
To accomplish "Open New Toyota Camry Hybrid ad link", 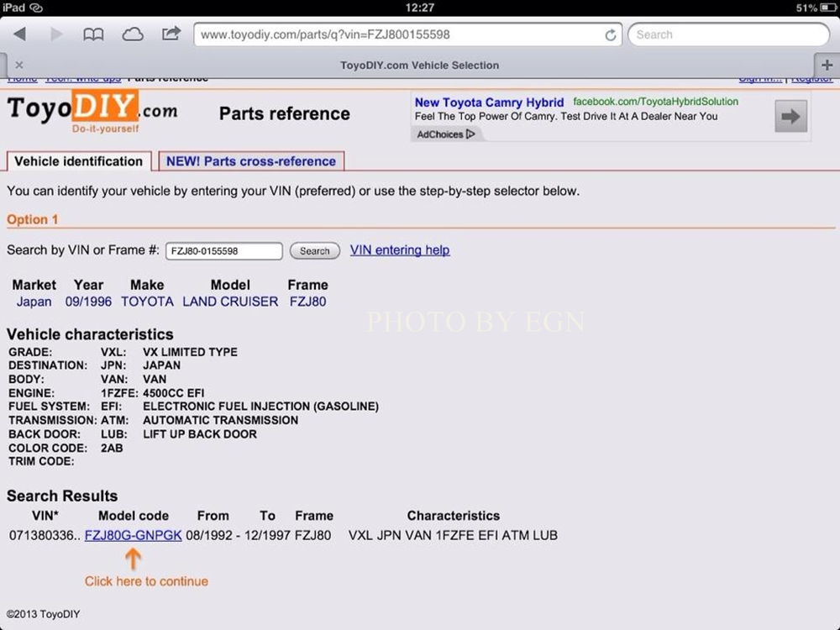I will pos(489,102).
